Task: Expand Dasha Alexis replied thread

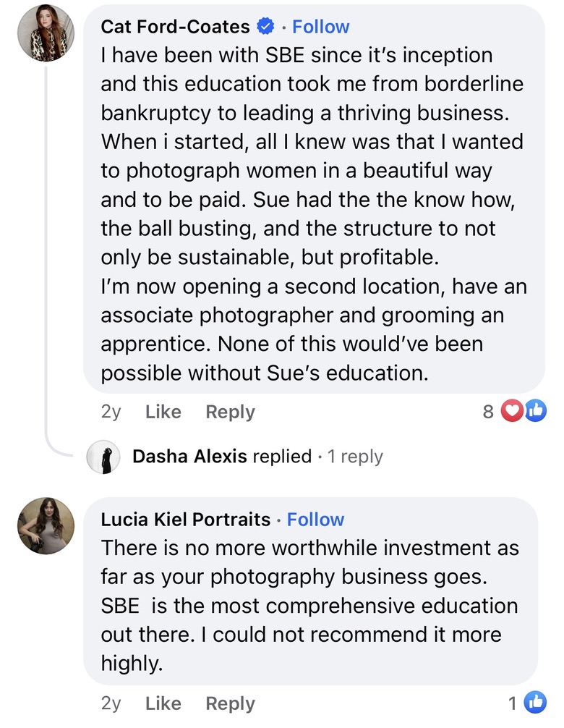Action: [257, 457]
